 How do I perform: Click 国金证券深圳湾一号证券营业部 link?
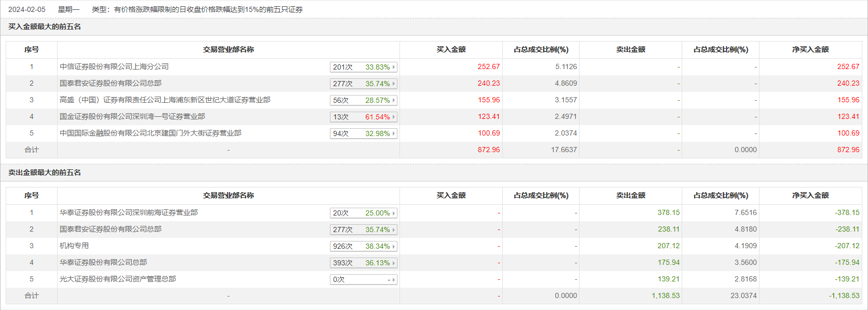pyautogui.click(x=132, y=116)
